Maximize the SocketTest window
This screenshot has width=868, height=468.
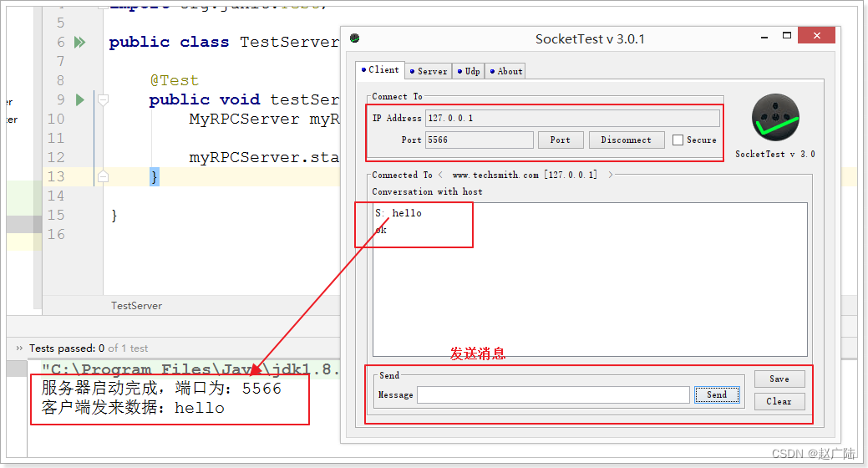pos(787,36)
